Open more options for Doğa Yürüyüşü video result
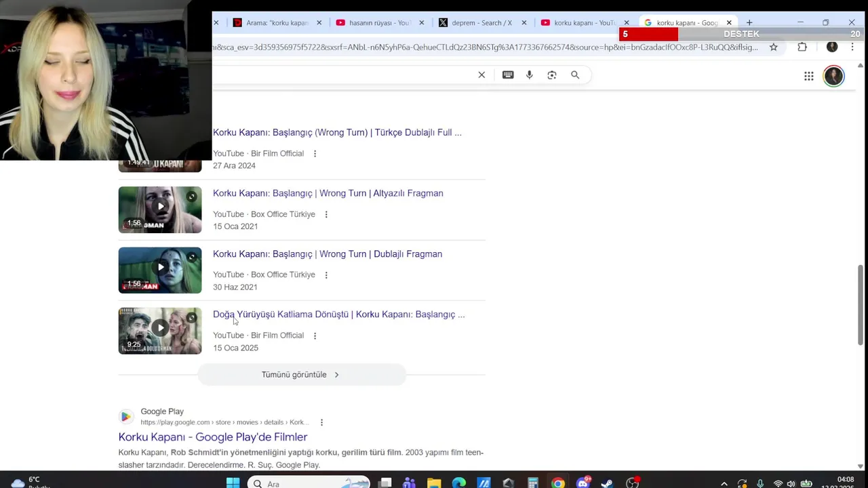The width and height of the screenshot is (868, 488). [x=315, y=335]
